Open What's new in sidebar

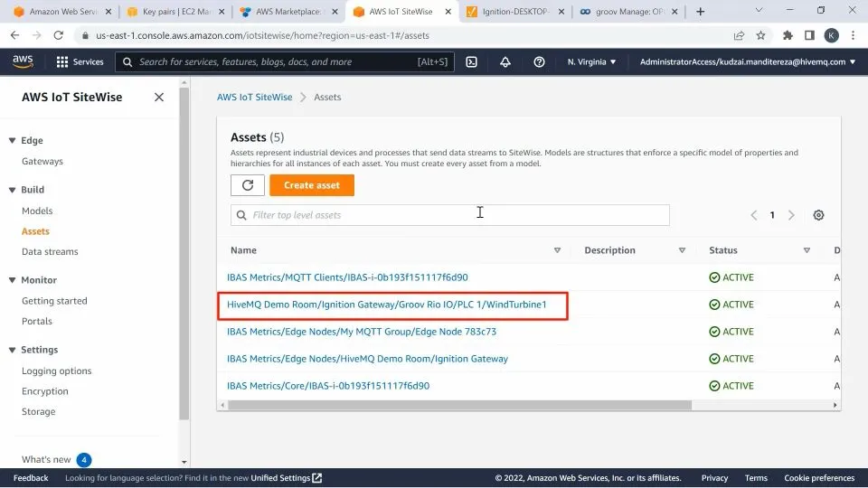click(46, 460)
